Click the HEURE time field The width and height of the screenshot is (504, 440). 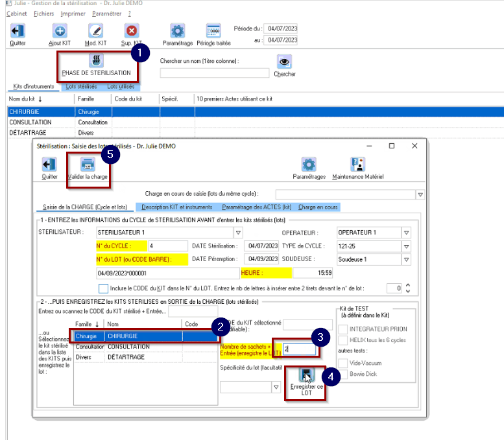click(x=313, y=273)
